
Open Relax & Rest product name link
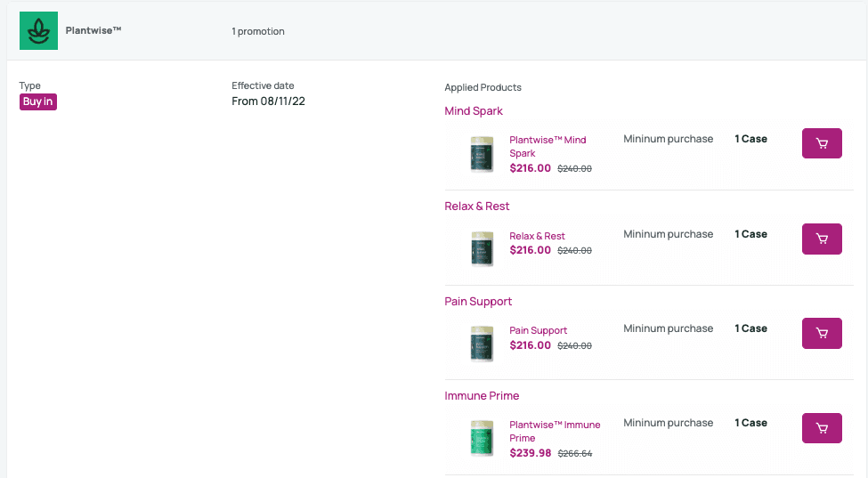click(537, 236)
